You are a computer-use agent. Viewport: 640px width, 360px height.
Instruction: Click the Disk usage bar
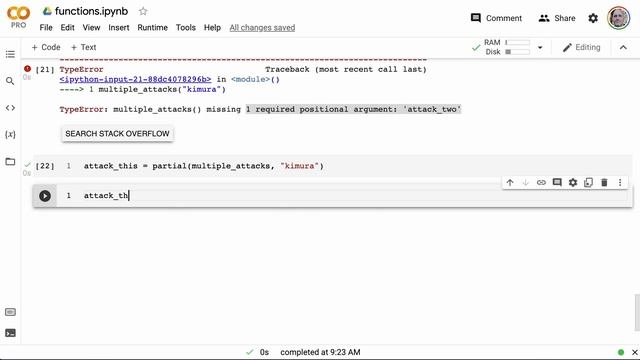[x=517, y=52]
